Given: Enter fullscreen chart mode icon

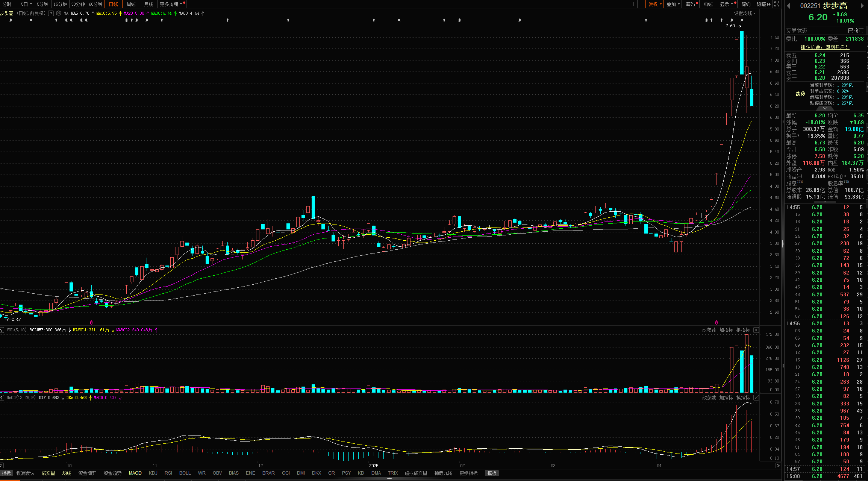Looking at the screenshot, I should [777, 4].
